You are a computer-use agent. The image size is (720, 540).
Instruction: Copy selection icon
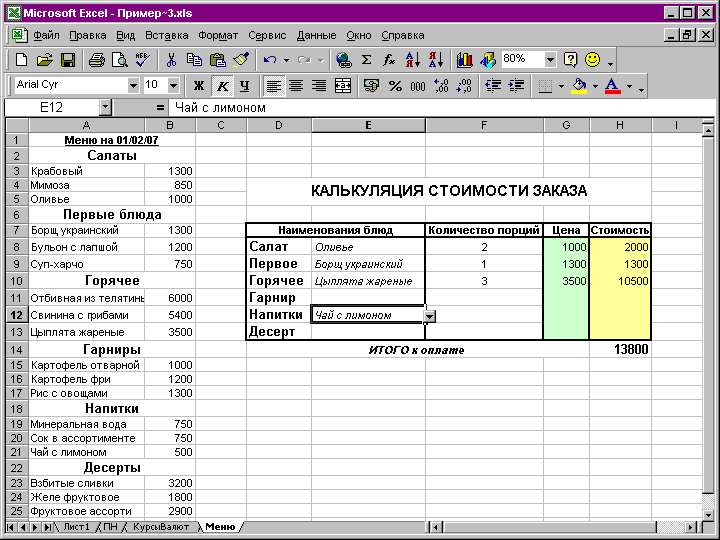click(x=194, y=60)
